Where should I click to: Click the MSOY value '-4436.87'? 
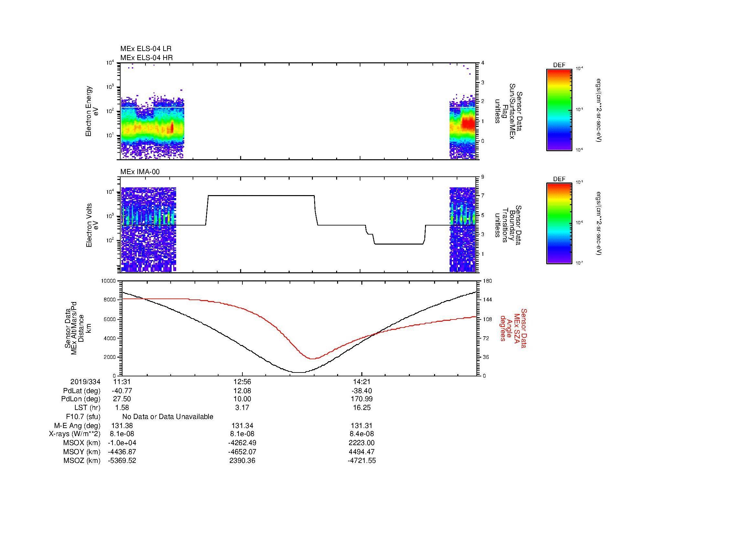[x=122, y=452]
